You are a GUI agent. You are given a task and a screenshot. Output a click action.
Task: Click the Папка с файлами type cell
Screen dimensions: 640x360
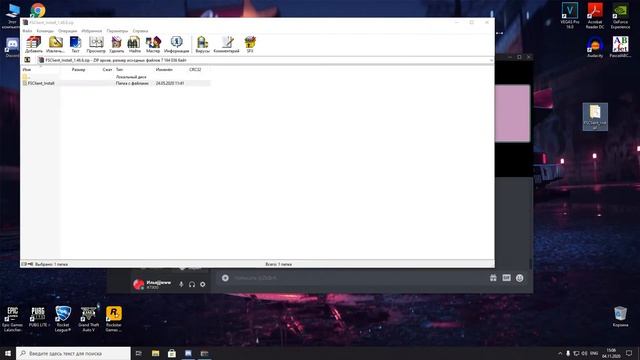click(x=132, y=83)
